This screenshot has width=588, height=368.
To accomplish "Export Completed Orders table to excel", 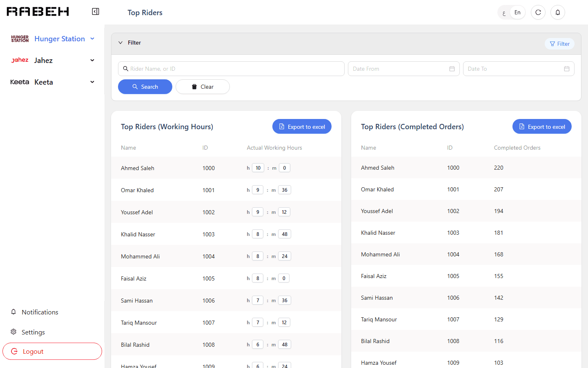I will (x=542, y=127).
